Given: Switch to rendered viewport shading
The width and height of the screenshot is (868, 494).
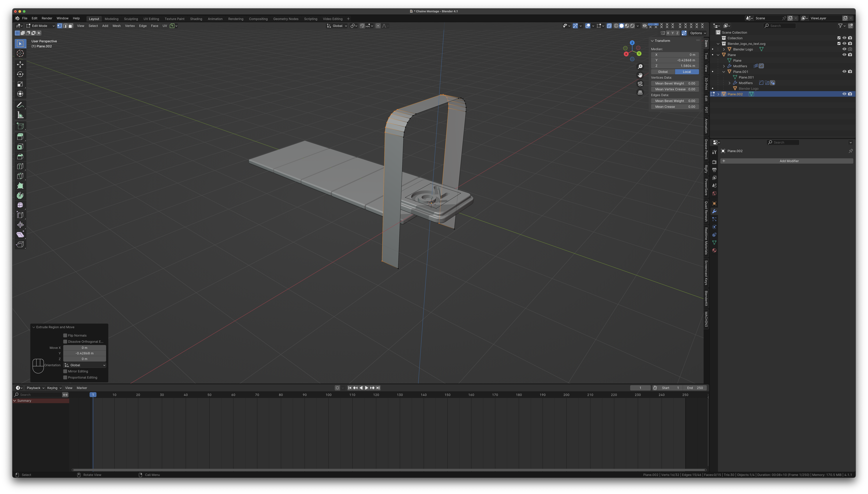Looking at the screenshot, I should click(x=632, y=26).
